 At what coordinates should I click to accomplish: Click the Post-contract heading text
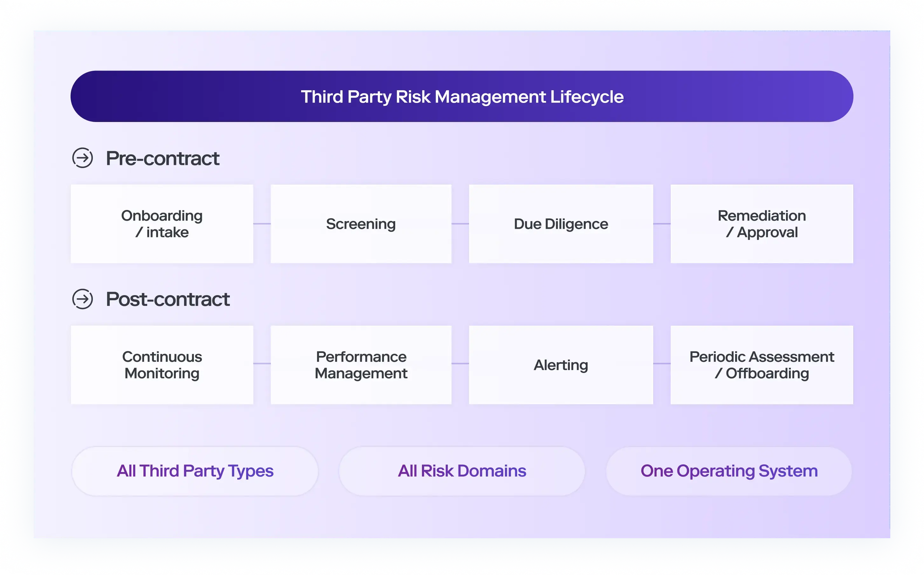pyautogui.click(x=168, y=299)
